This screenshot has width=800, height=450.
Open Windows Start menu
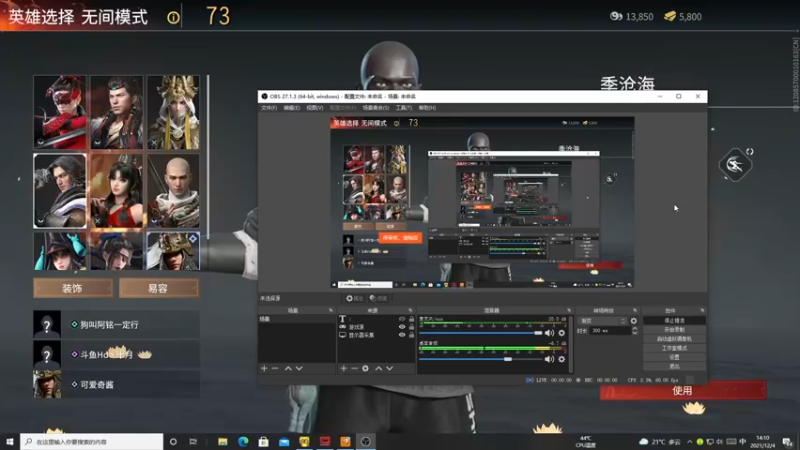coord(10,441)
